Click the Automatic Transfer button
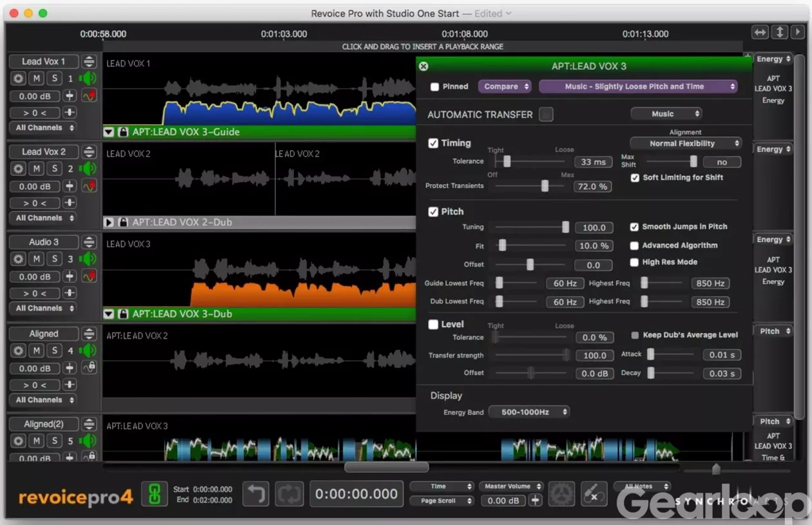The width and height of the screenshot is (812, 525). click(546, 115)
